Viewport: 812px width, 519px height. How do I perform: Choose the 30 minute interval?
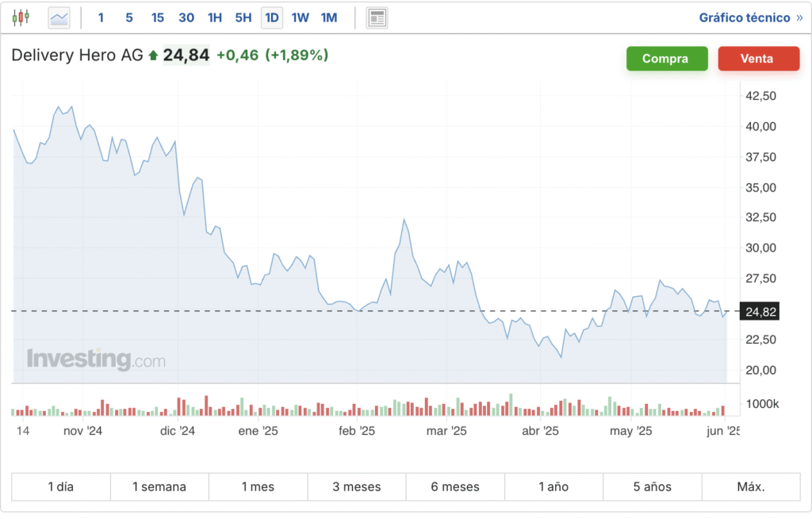click(x=186, y=17)
